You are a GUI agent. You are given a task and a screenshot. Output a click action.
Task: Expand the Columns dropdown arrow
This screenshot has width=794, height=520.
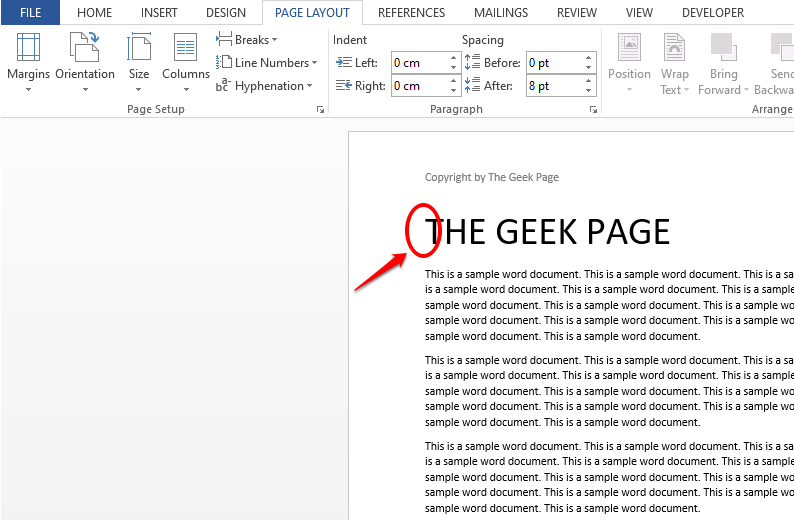(186, 90)
